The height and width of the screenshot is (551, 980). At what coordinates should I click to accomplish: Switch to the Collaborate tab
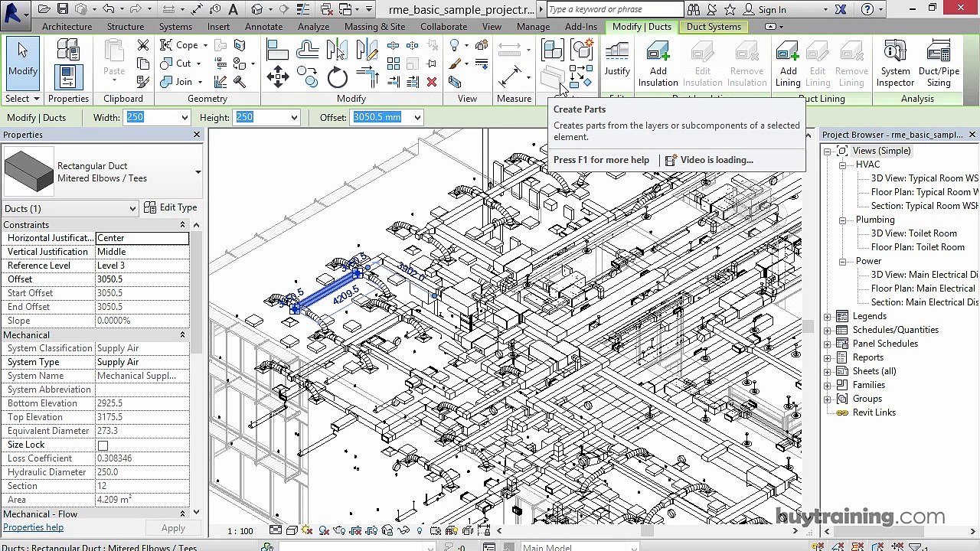(443, 27)
